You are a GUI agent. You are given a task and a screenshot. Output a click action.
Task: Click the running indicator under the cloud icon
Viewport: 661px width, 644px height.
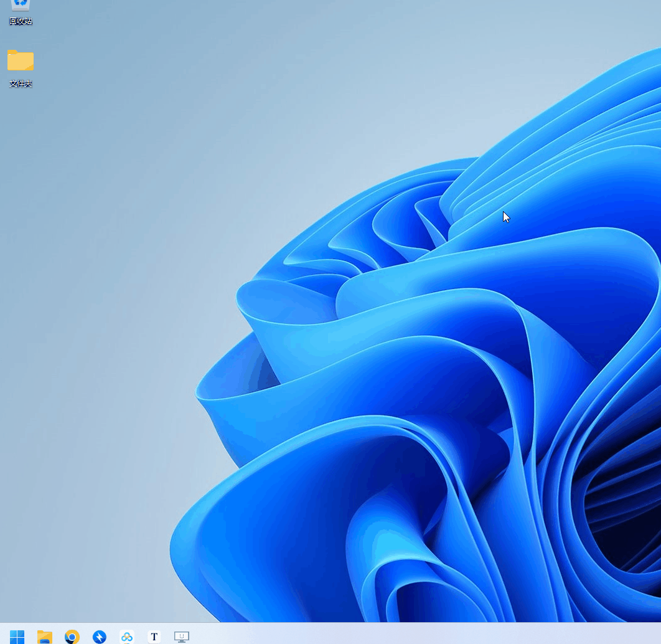coord(127,643)
